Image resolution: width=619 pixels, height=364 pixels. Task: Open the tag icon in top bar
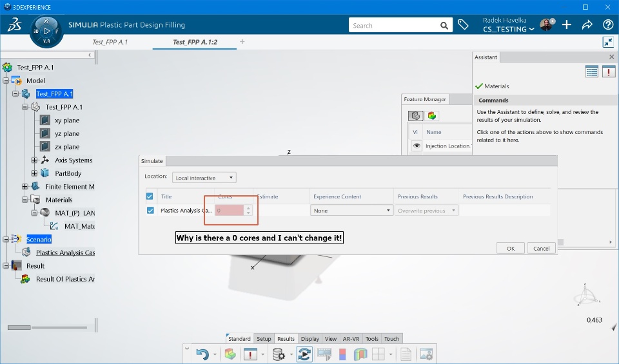(x=463, y=24)
